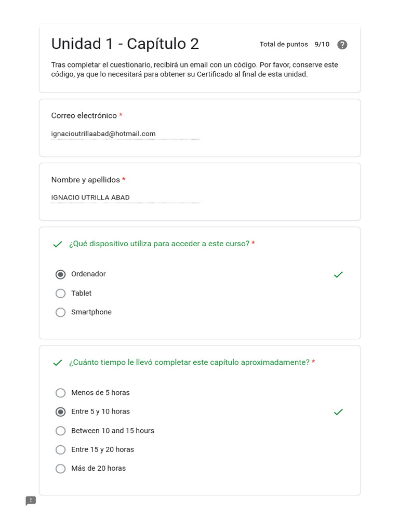Image resolution: width=399 pixels, height=532 pixels.
Task: Select the Tablet radio button
Action: click(x=61, y=294)
